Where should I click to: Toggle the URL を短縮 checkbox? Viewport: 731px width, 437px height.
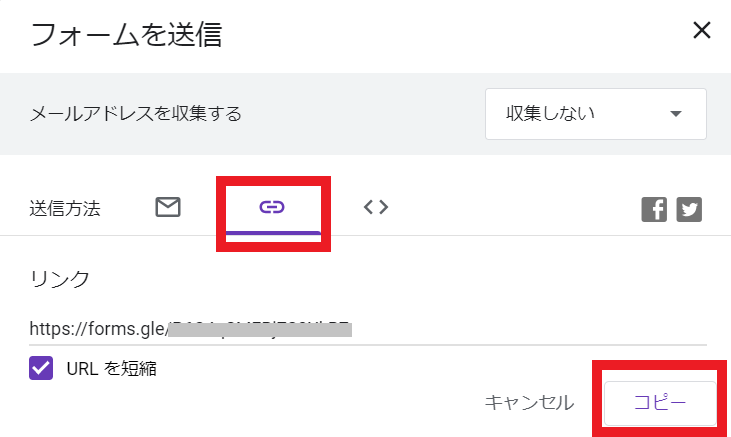click(41, 368)
